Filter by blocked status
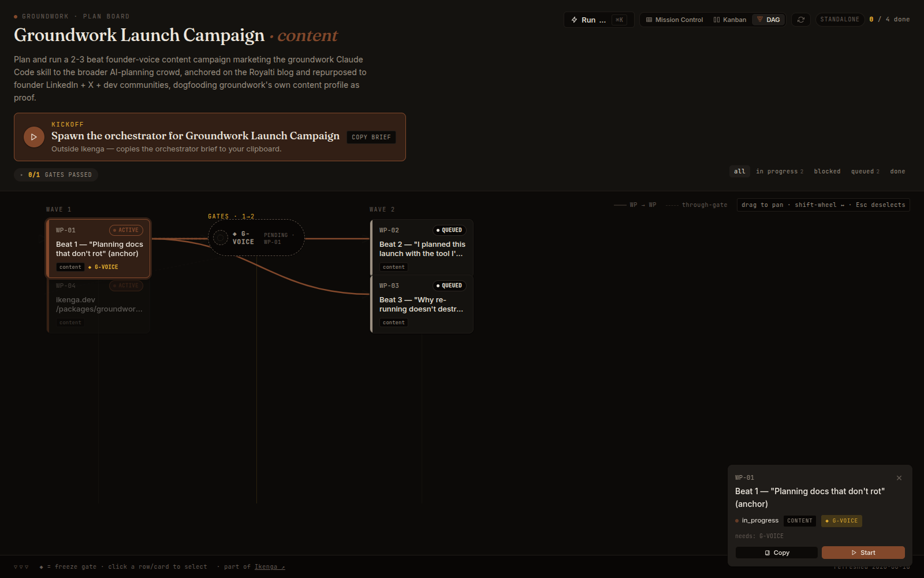 (827, 171)
